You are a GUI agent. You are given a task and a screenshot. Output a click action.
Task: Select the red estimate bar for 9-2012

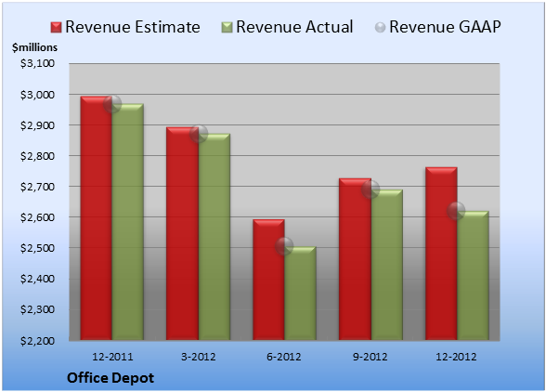[355, 259]
